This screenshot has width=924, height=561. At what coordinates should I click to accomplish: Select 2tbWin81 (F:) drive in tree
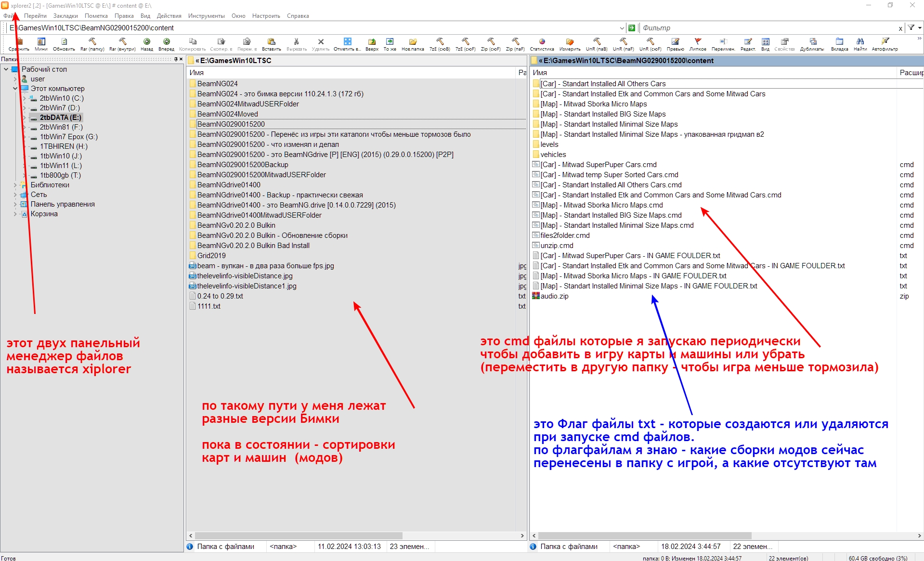61,127
